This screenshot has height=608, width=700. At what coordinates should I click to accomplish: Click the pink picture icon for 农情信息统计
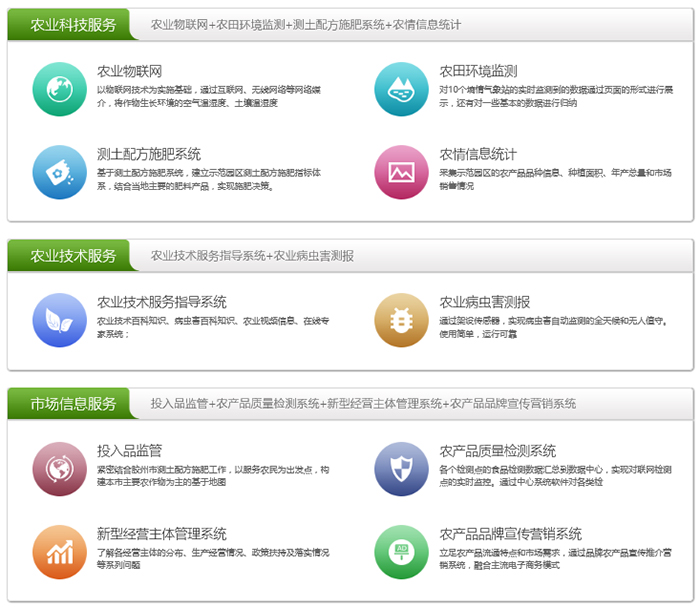pyautogui.click(x=401, y=172)
